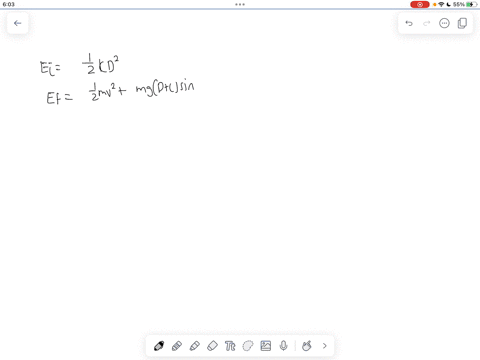The width and height of the screenshot is (480, 360).
Task: Tap the 6:03 clock in status bar
Action: point(9,4)
